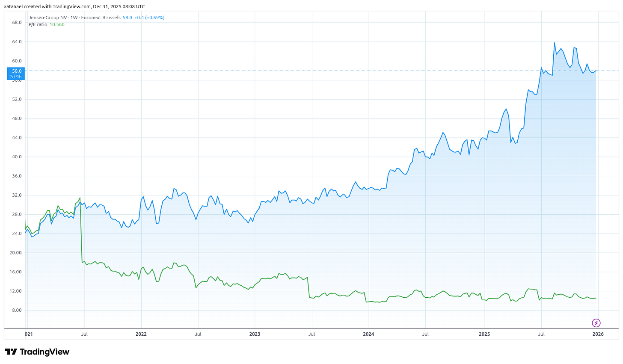Click the 40.0 price axis label

pyautogui.click(x=17, y=157)
